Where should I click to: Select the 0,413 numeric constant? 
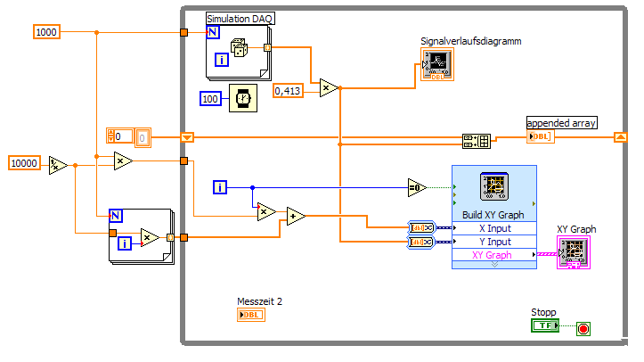click(x=288, y=91)
